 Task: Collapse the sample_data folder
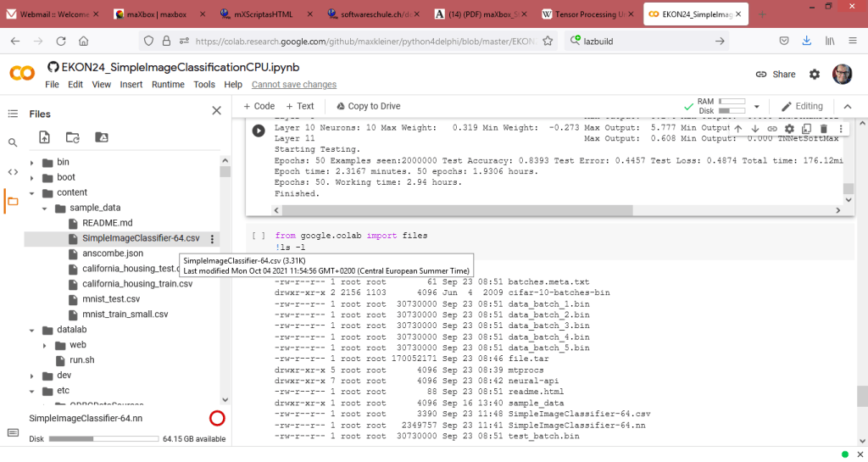click(45, 208)
